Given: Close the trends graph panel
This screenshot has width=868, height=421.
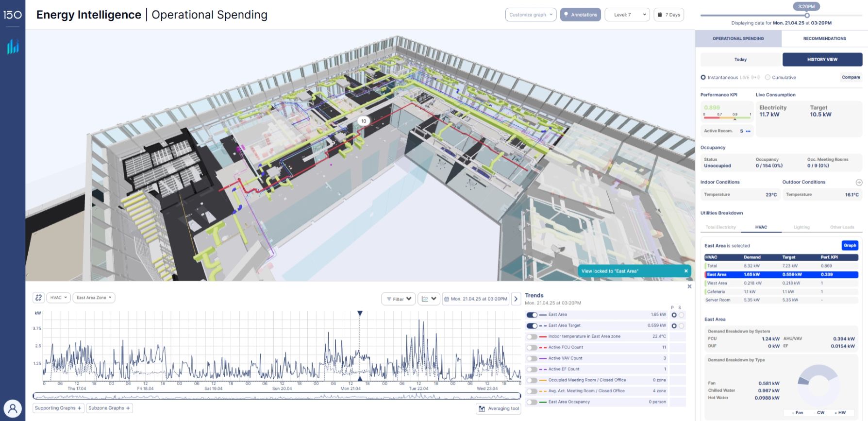Looking at the screenshot, I should pos(689,286).
